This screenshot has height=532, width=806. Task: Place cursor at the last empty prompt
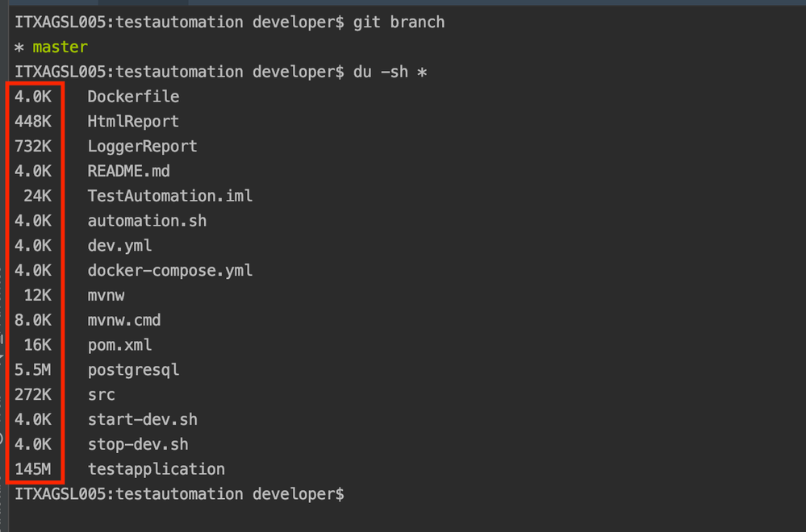point(355,494)
